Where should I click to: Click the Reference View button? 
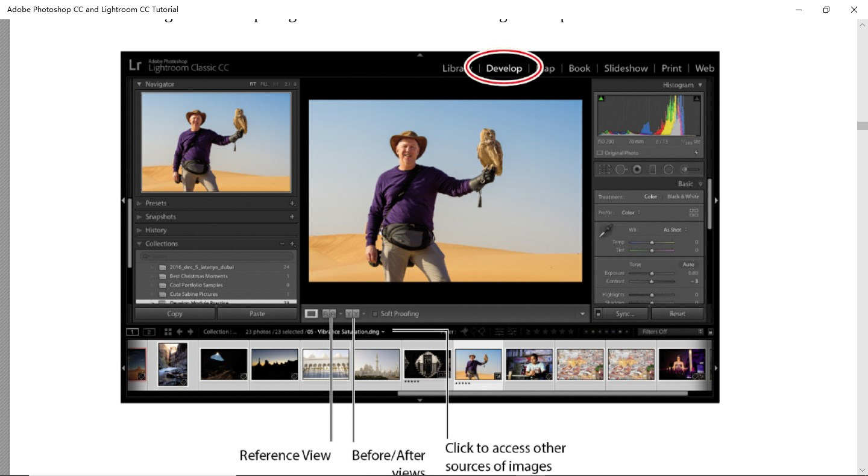click(330, 314)
